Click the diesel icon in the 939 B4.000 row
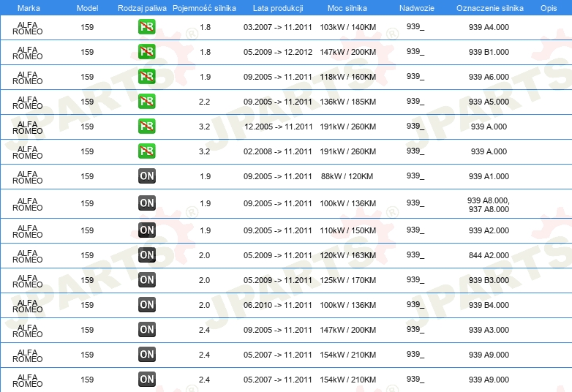The width and height of the screenshot is (572, 392). pos(146,304)
